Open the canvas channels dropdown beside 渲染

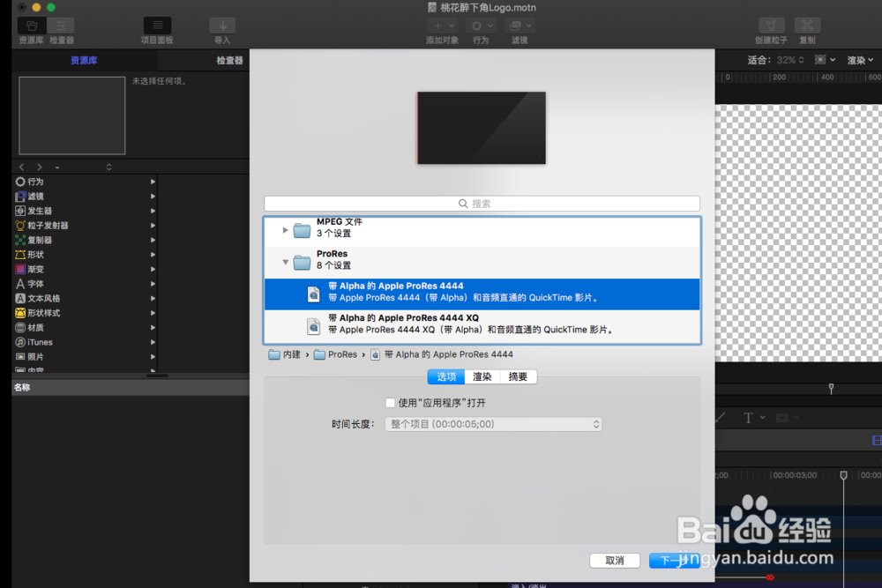825,60
